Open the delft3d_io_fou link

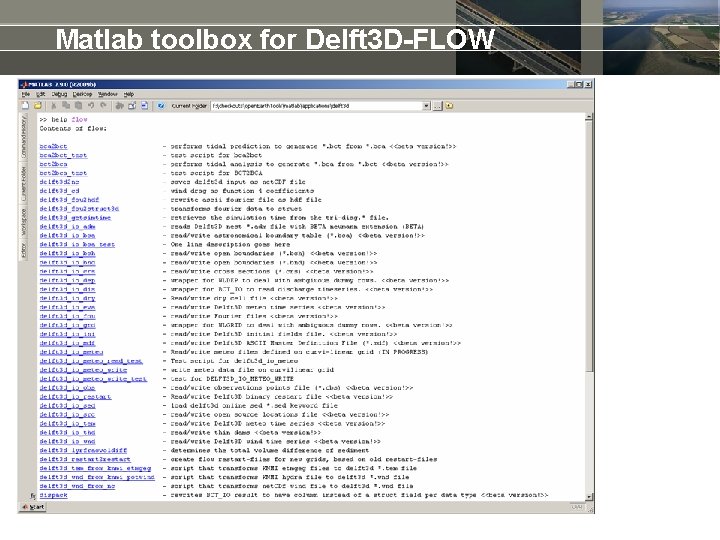click(x=68, y=316)
